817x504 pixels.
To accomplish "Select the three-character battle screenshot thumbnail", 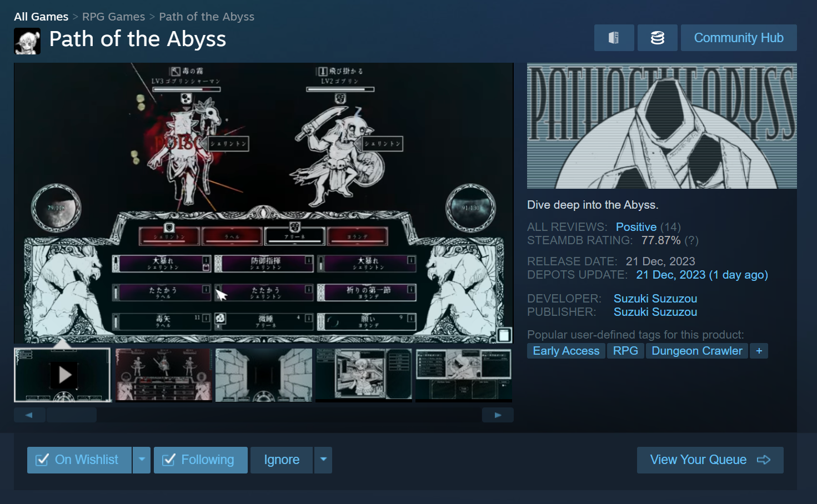I will [163, 375].
